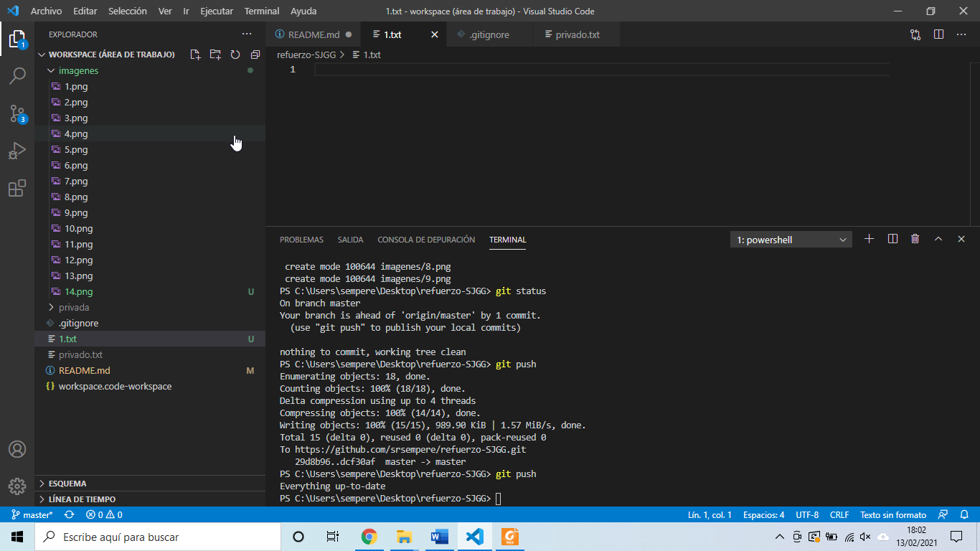Open the Search view in activity bar

tap(17, 76)
